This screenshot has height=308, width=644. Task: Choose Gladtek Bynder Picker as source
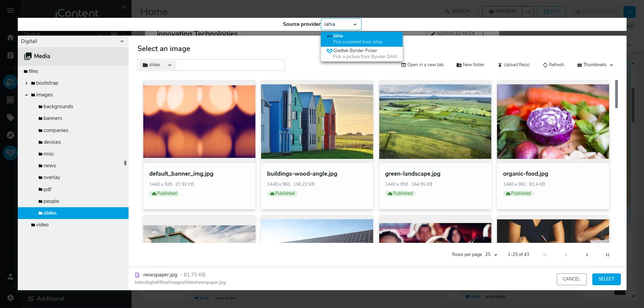[361, 53]
